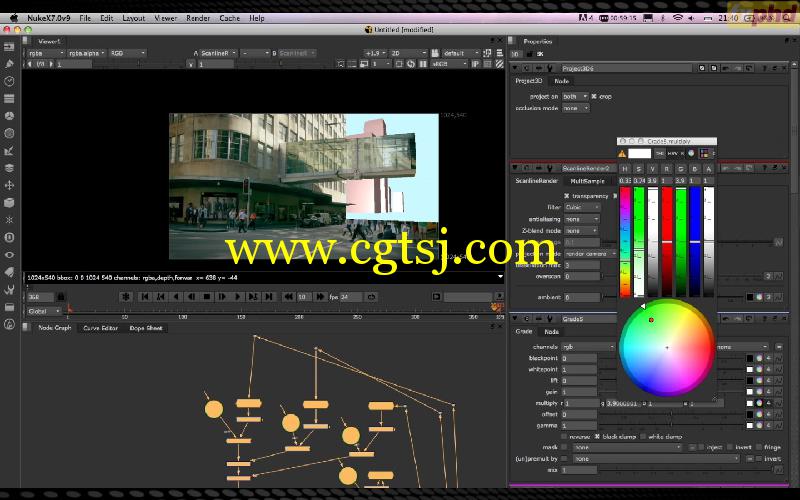Click the Viewer refresh circular arrow icon

[x=411, y=64]
